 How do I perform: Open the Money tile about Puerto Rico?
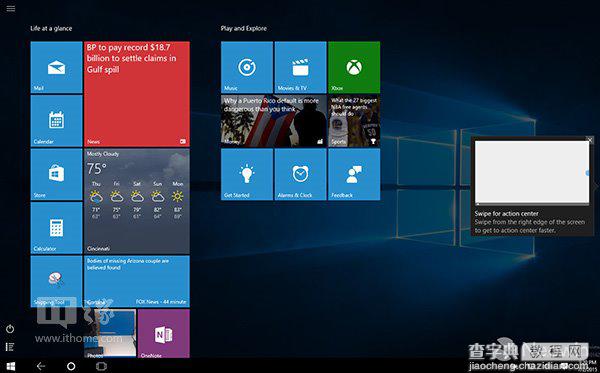click(274, 121)
